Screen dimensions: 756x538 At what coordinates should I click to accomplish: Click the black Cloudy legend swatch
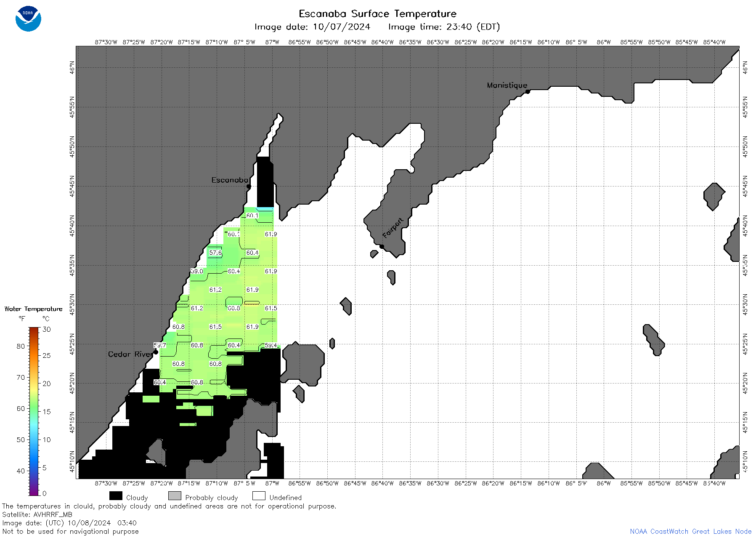tap(116, 496)
